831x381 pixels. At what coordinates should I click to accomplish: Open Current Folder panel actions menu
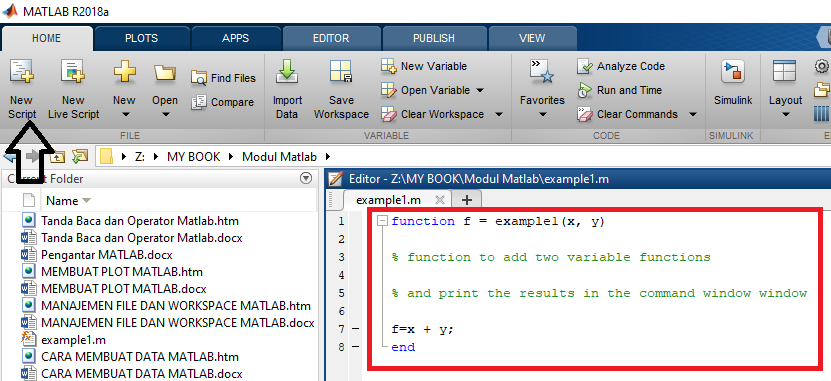(x=306, y=179)
